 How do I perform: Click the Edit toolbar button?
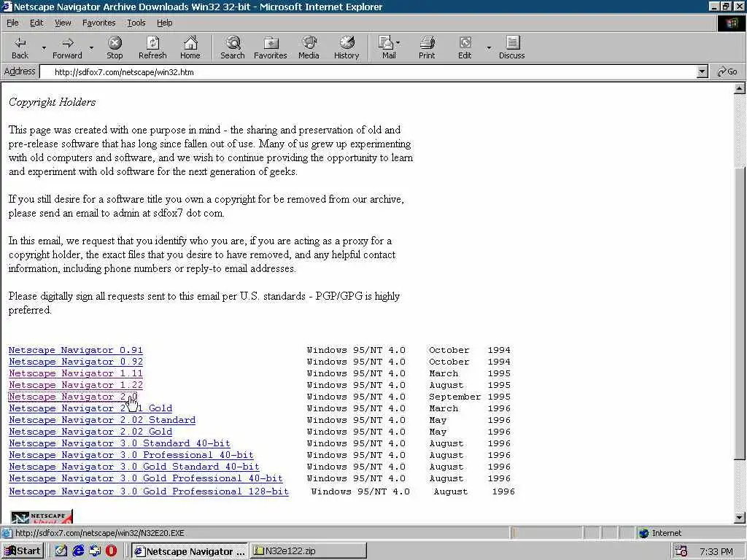pyautogui.click(x=465, y=47)
